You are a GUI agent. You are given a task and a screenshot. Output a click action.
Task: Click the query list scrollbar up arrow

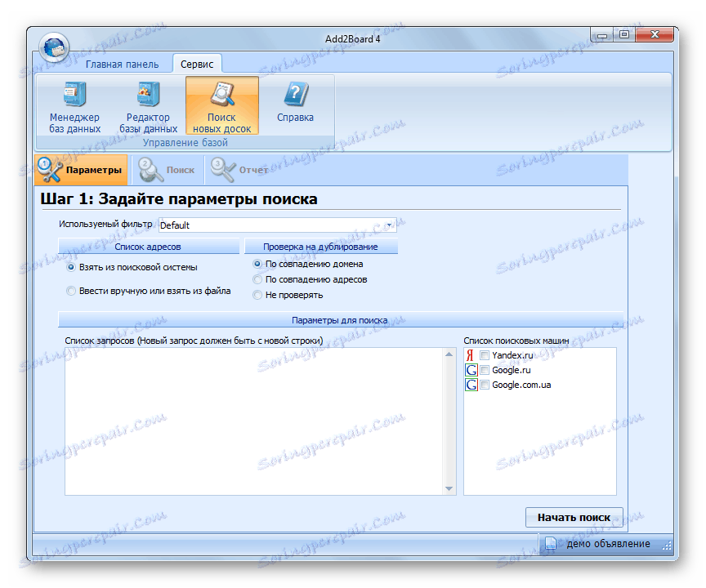coord(449,354)
